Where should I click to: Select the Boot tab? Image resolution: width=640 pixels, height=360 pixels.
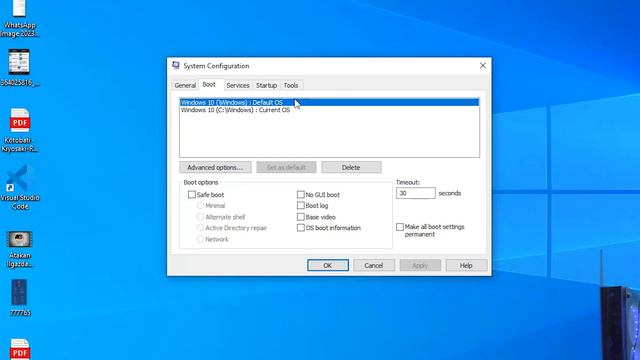click(x=209, y=84)
